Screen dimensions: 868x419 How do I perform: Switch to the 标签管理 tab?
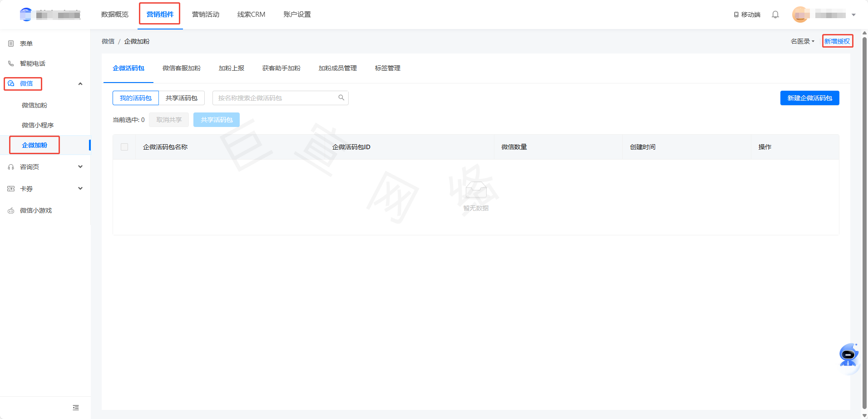387,68
